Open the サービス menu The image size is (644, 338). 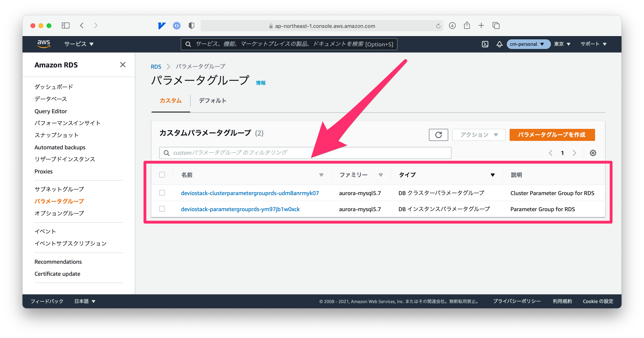(x=78, y=44)
